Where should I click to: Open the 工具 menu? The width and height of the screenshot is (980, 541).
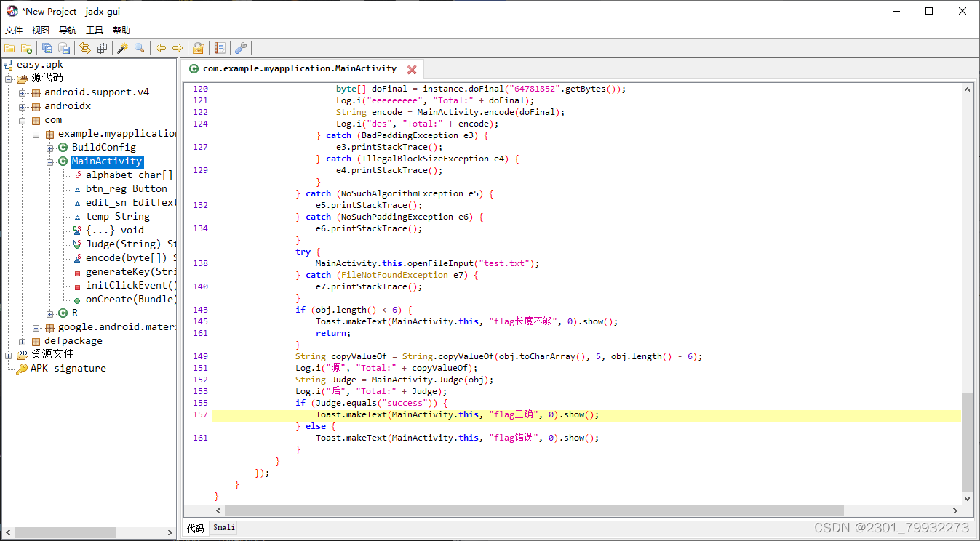click(x=95, y=30)
